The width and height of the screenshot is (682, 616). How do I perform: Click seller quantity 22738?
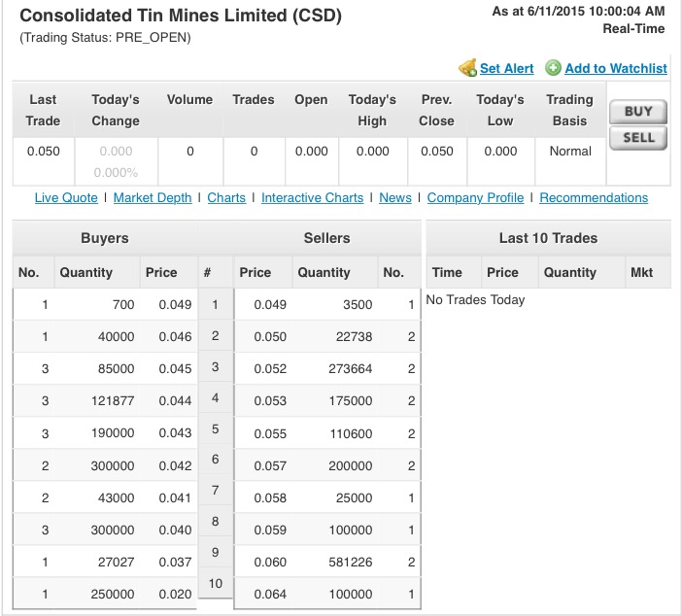tap(354, 337)
